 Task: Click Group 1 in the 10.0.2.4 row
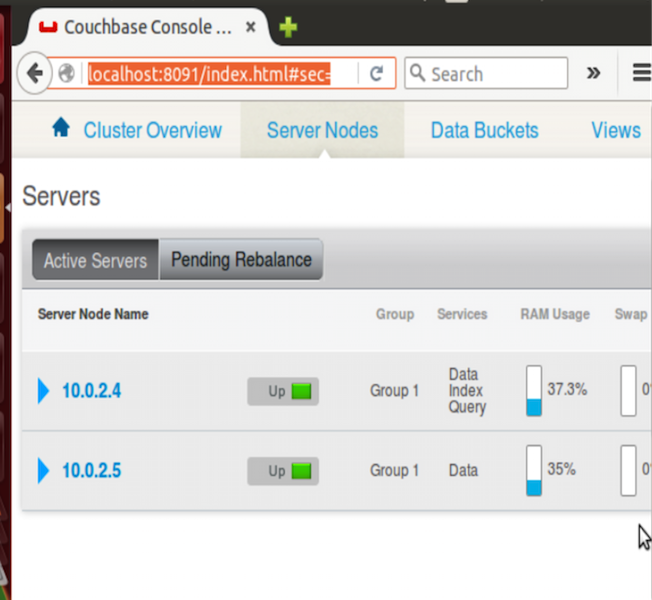click(x=394, y=391)
